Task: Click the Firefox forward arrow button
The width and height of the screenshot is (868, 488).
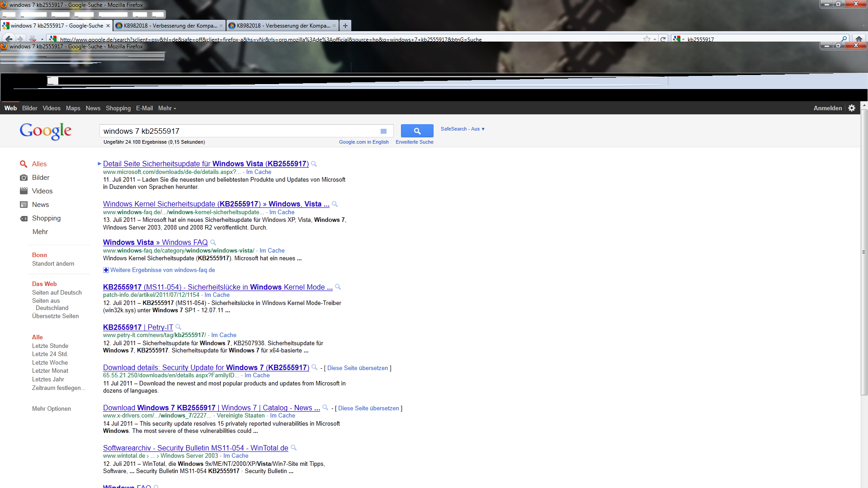Action: [x=20, y=39]
